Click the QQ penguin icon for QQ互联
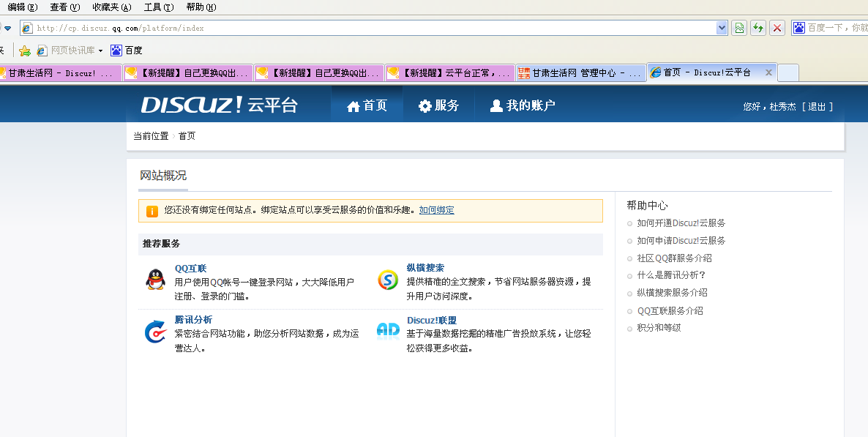This screenshot has height=437, width=868. [x=156, y=280]
